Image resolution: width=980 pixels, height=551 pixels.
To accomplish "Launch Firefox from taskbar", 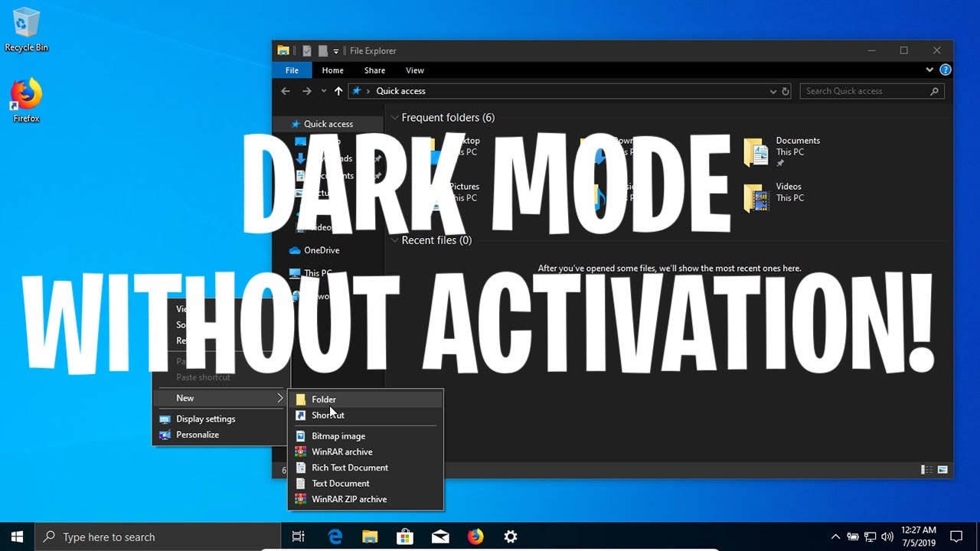I will pos(475,536).
